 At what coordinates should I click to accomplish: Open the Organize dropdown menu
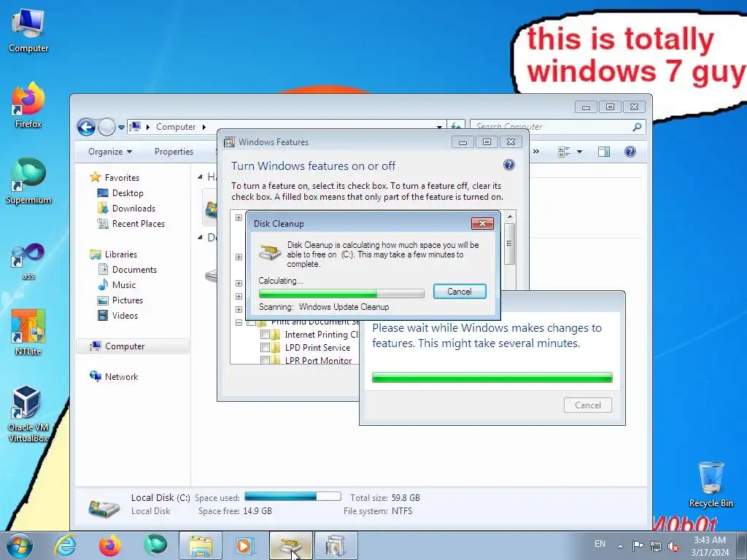pyautogui.click(x=110, y=152)
